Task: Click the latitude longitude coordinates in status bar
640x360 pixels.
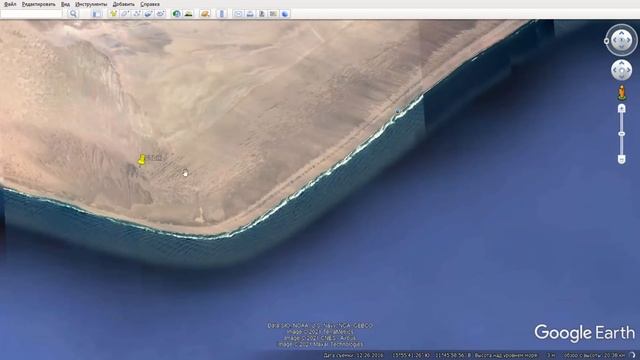Action: tap(430, 356)
